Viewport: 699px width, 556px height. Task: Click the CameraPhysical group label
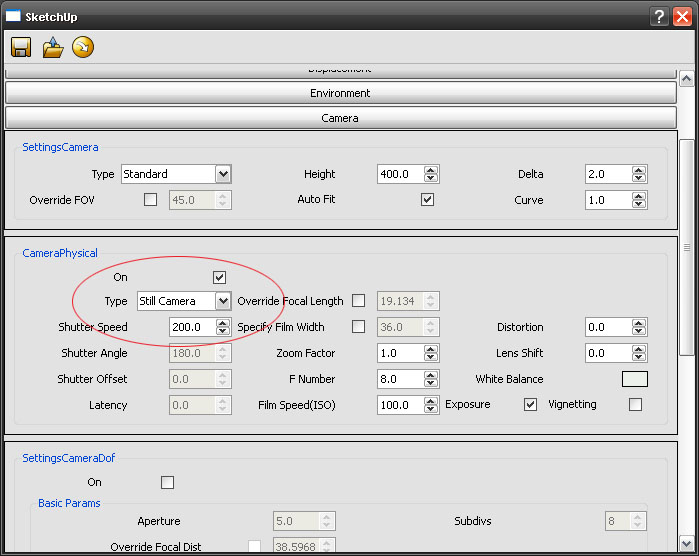pos(60,253)
